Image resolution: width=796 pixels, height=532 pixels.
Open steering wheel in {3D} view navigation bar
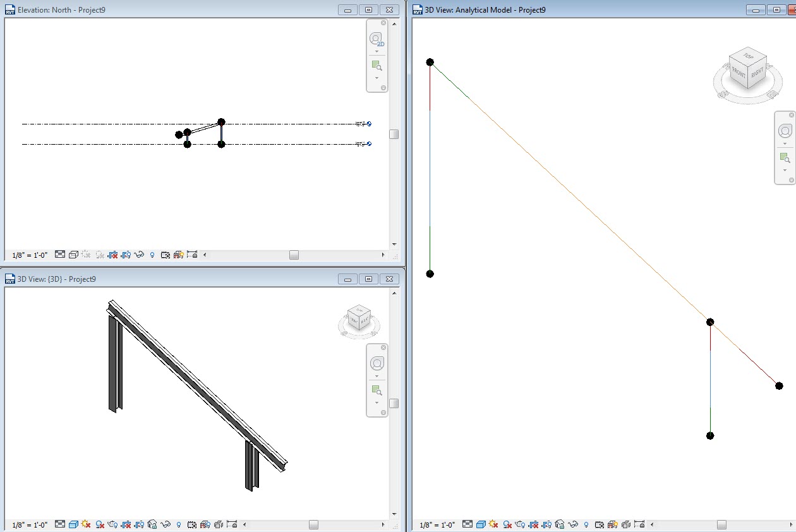pos(377,364)
